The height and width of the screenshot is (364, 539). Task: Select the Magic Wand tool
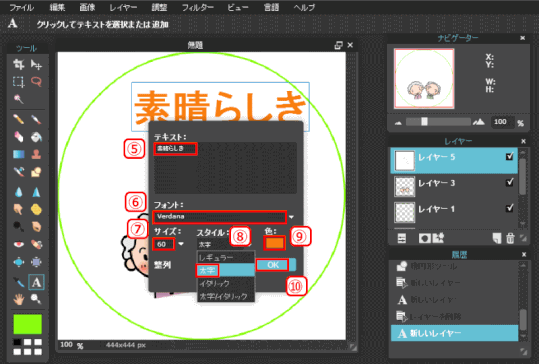click(x=19, y=99)
